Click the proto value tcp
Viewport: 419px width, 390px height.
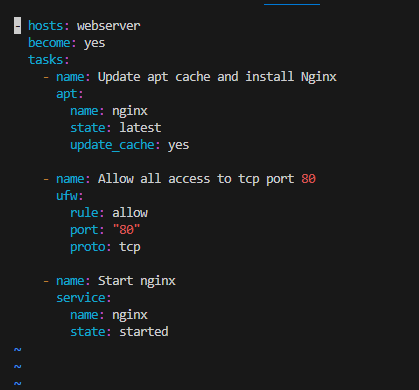[130, 247]
